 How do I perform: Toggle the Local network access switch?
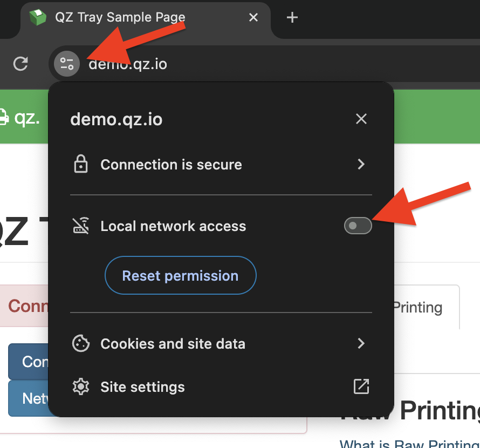point(358,226)
